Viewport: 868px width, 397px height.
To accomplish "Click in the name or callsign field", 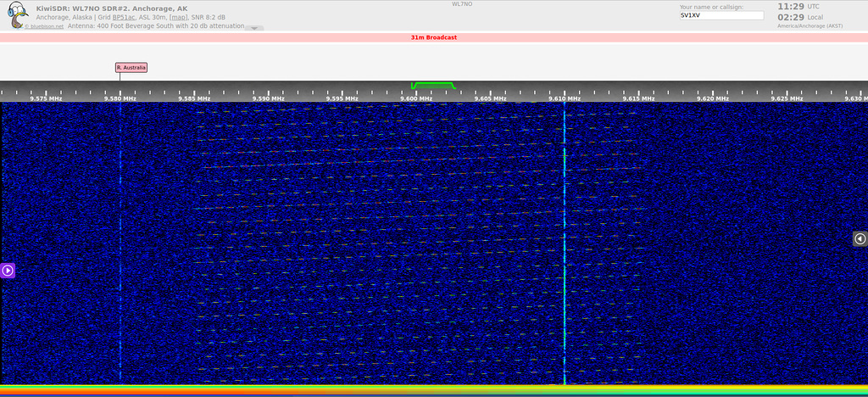I will (721, 15).
